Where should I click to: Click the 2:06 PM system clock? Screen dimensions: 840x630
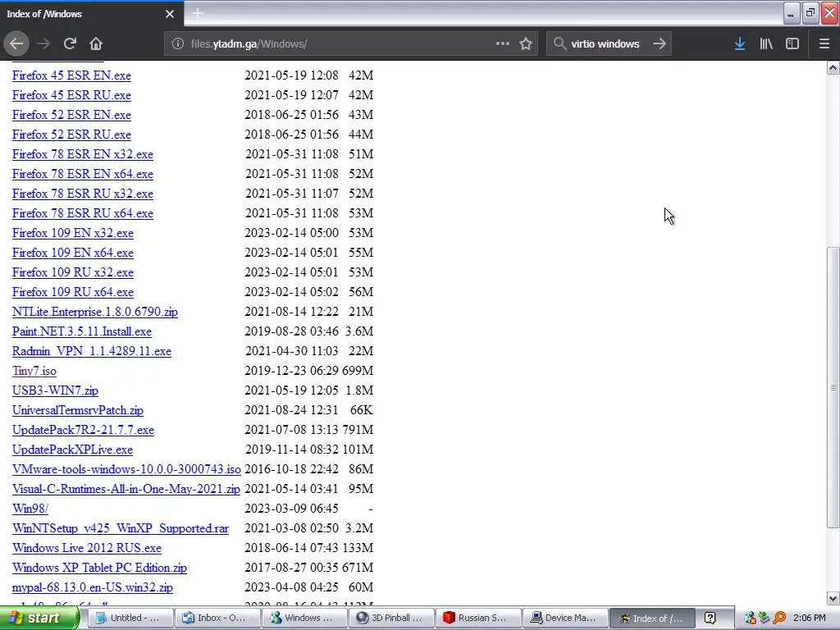810,618
